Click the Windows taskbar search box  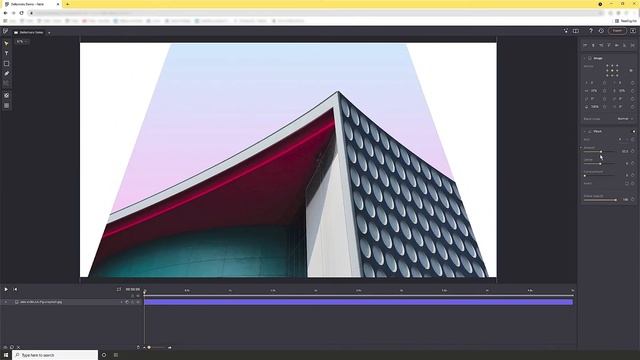[x=55, y=355]
